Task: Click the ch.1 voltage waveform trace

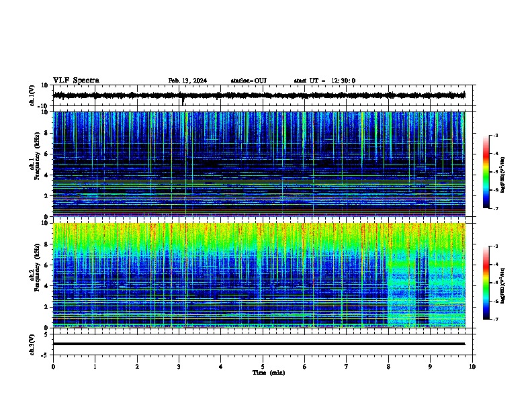Action: tap(259, 95)
